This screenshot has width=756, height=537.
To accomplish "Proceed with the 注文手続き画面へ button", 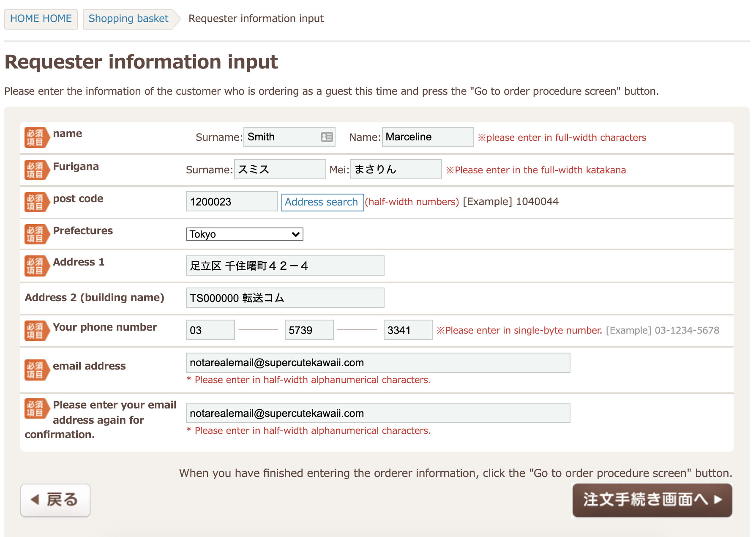I will pos(652,500).
